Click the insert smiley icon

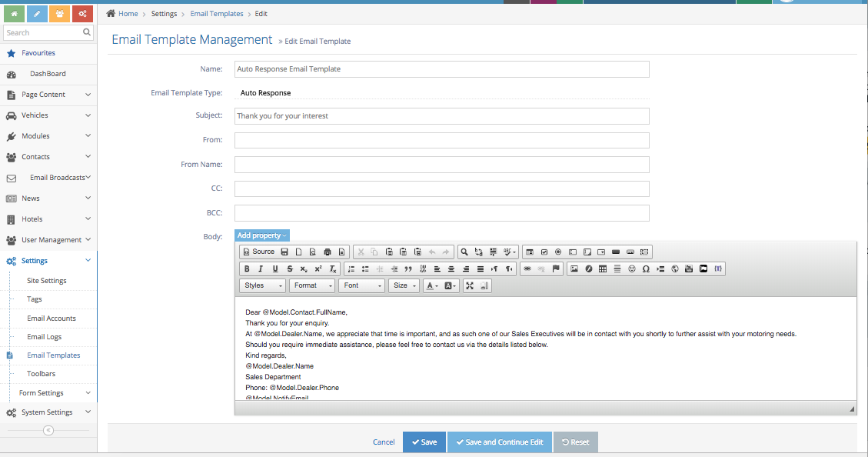coord(632,269)
